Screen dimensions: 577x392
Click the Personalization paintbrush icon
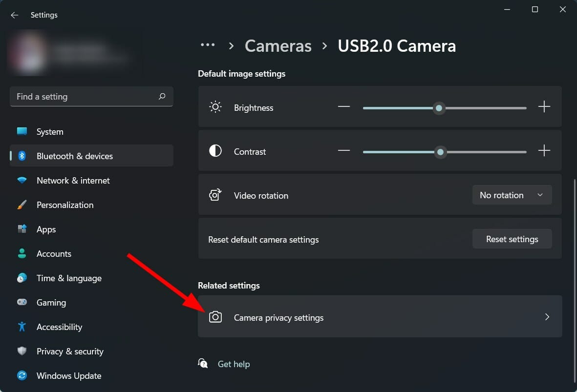click(22, 205)
